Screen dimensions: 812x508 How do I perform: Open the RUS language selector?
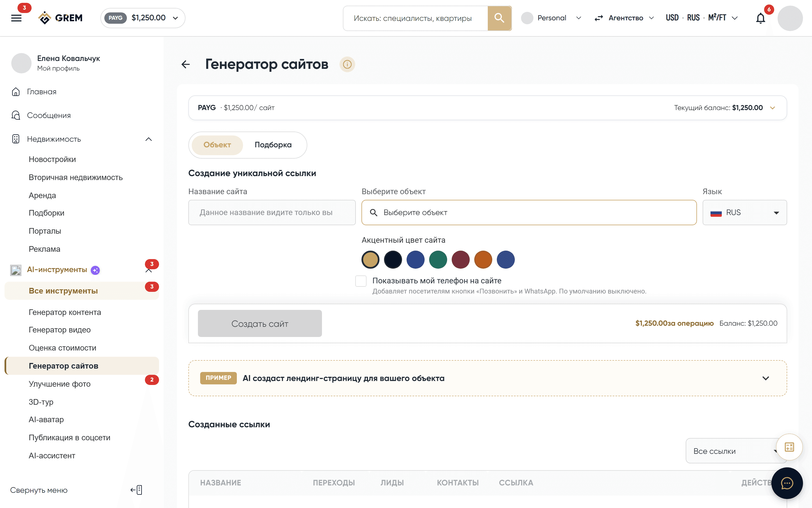(745, 212)
